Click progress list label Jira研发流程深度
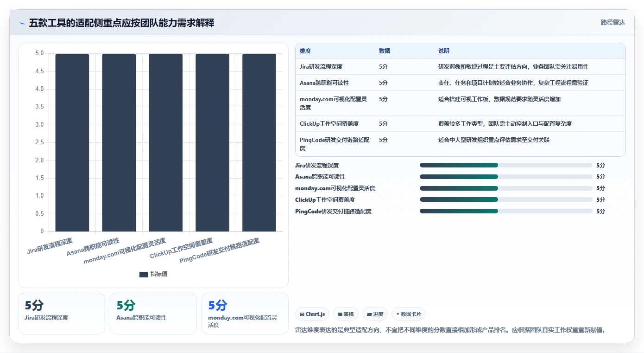Image resolution: width=644 pixels, height=353 pixels. click(317, 165)
